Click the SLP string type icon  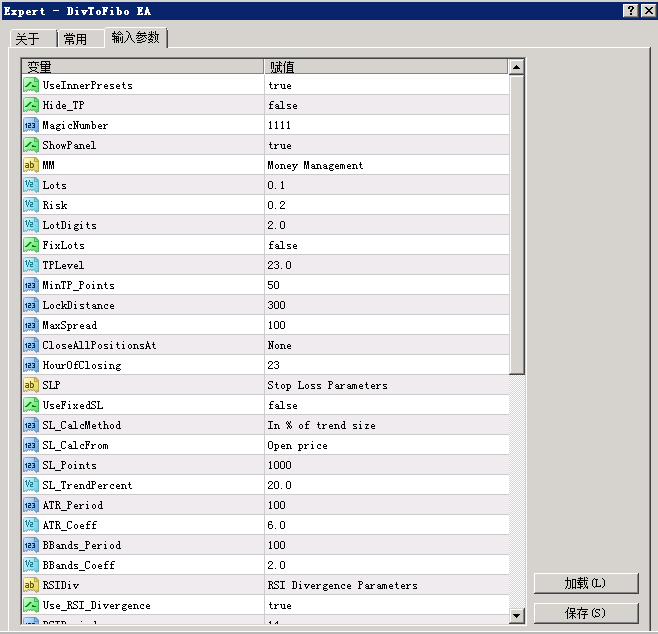[31, 385]
